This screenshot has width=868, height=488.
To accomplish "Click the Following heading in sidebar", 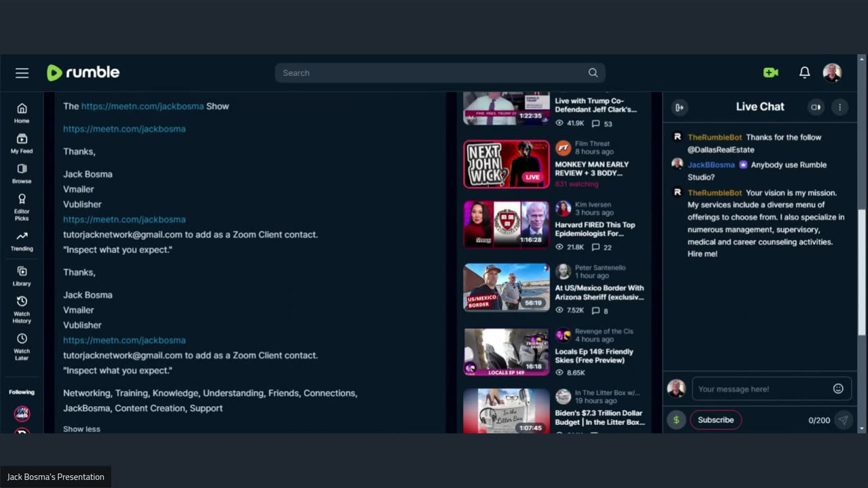I will 22,392.
